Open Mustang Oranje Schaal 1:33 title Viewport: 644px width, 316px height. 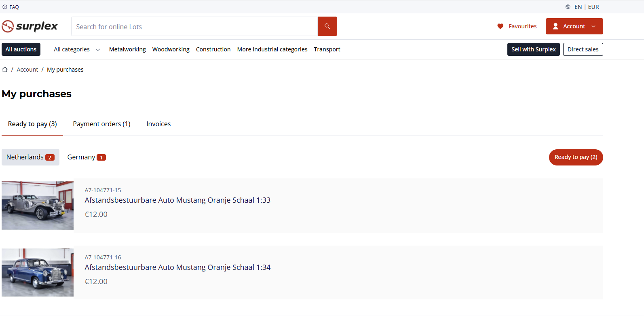click(x=177, y=200)
